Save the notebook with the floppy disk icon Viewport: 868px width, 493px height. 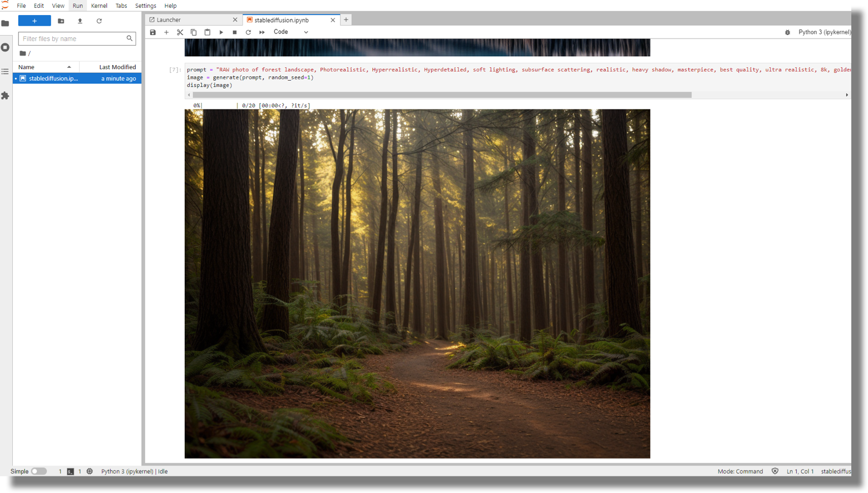pyautogui.click(x=153, y=32)
